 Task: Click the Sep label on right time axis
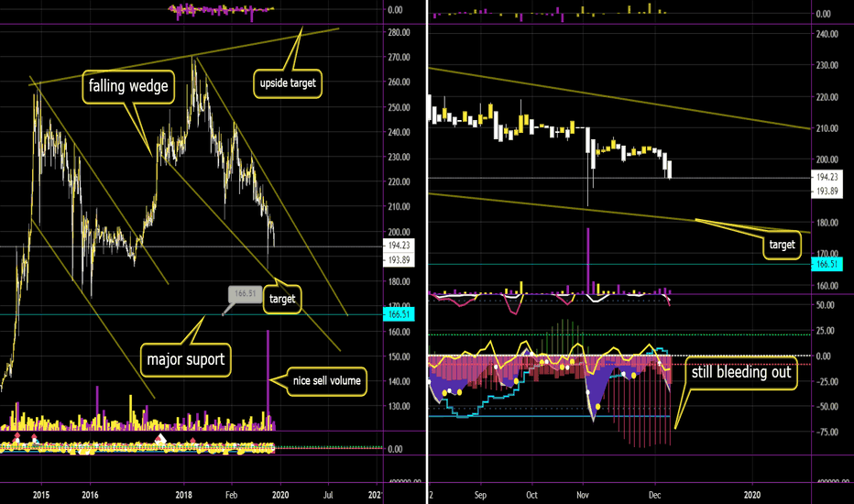pos(480,495)
